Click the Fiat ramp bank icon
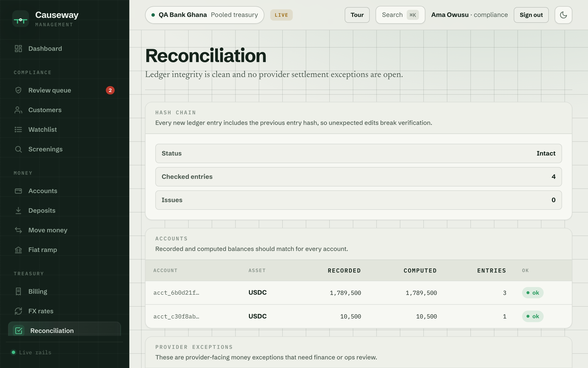The image size is (588, 368). click(x=18, y=250)
